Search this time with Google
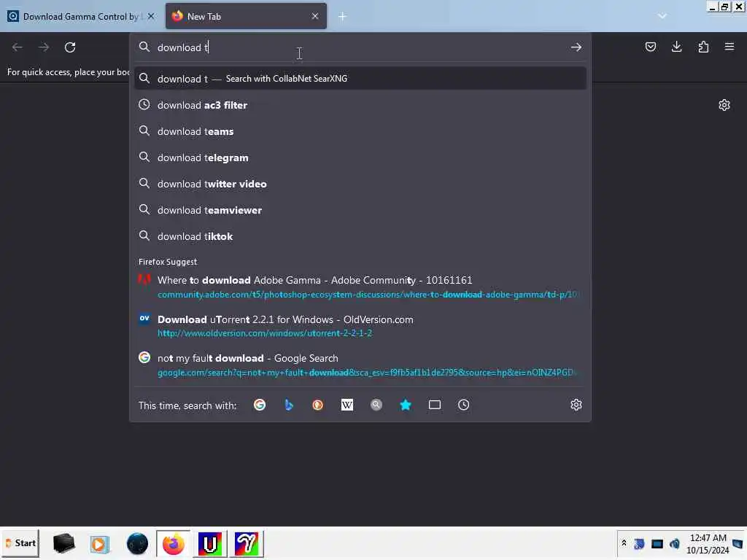This screenshot has height=560, width=747. tap(260, 405)
